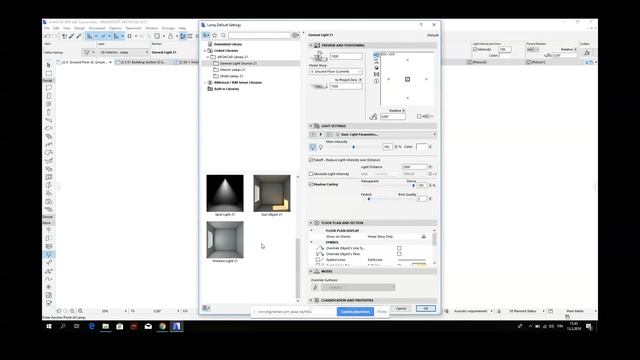
Task: Select the Door tool in the toolbox
Action: (x=49, y=96)
